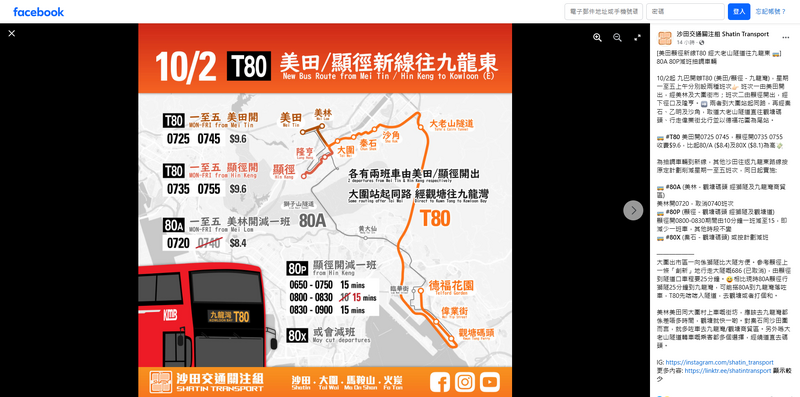
Task: Open the 忘記帳號 forgot account link
Action: coord(770,11)
